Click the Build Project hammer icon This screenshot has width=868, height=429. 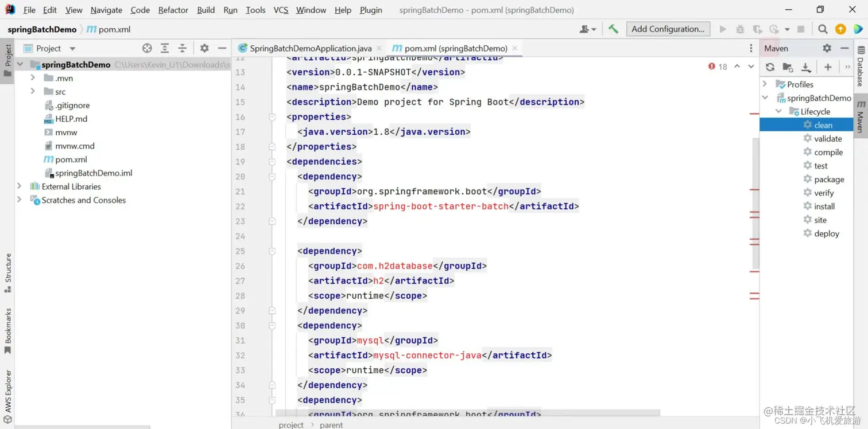[613, 29]
